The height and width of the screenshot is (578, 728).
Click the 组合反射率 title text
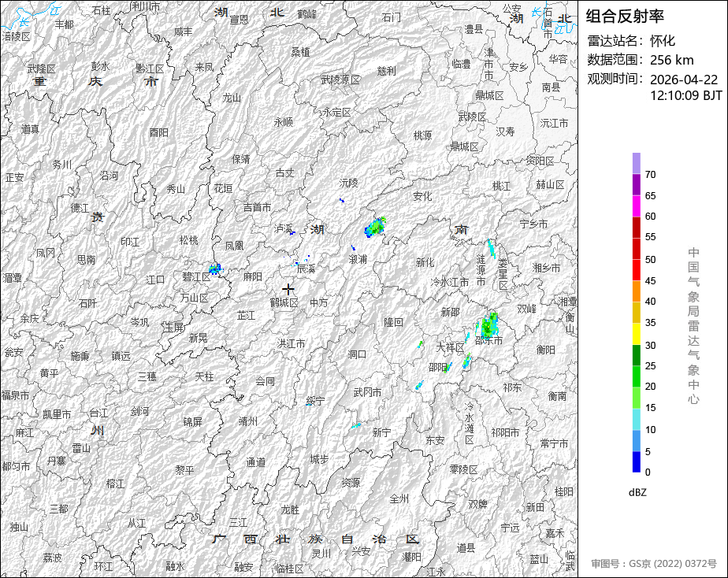pyautogui.click(x=625, y=17)
